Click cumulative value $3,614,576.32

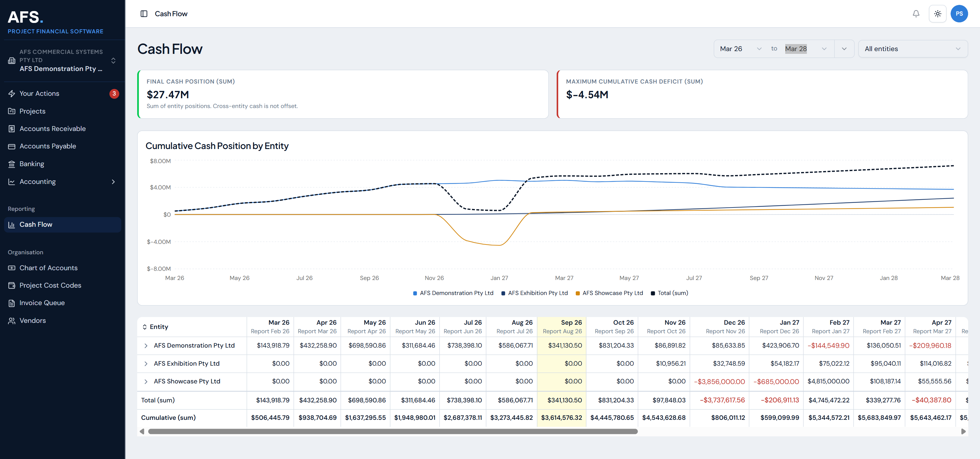pyautogui.click(x=562, y=418)
